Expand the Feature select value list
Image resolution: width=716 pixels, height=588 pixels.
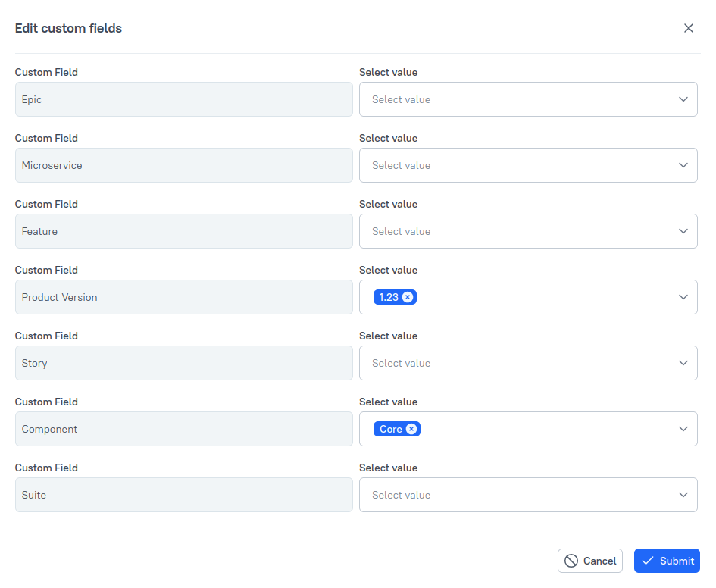tap(683, 231)
